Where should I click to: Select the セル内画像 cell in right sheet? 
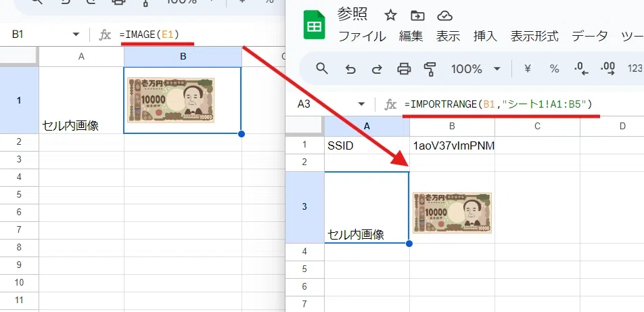click(x=367, y=207)
